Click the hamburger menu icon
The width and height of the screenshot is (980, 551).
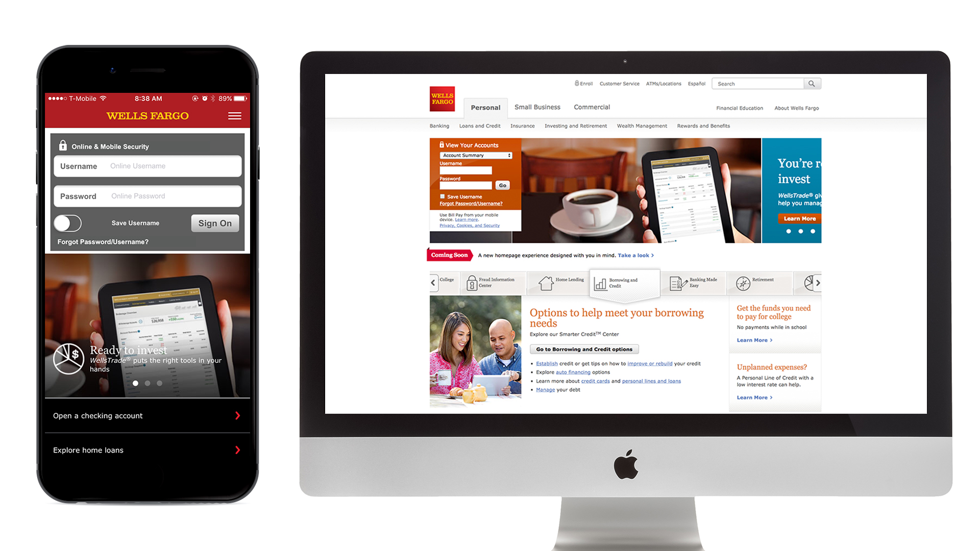235,116
